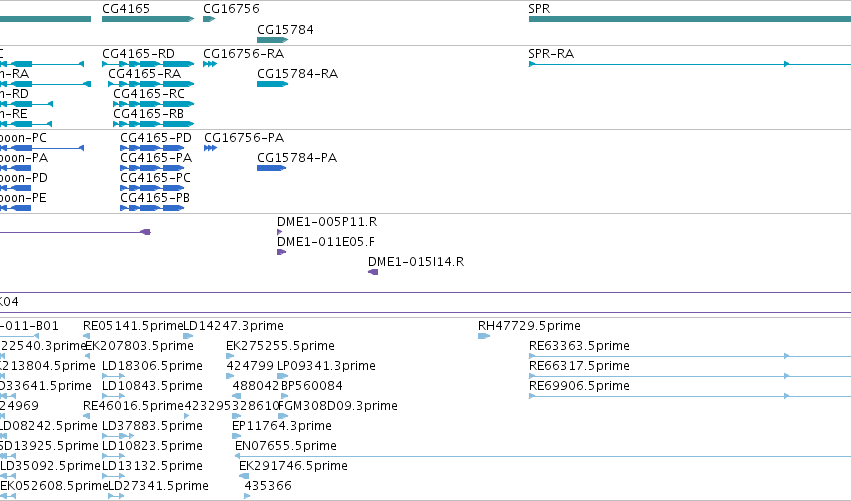Image resolution: width=851 pixels, height=501 pixels.
Task: Click the RH47729.5prime EST feature
Action: coord(484,336)
